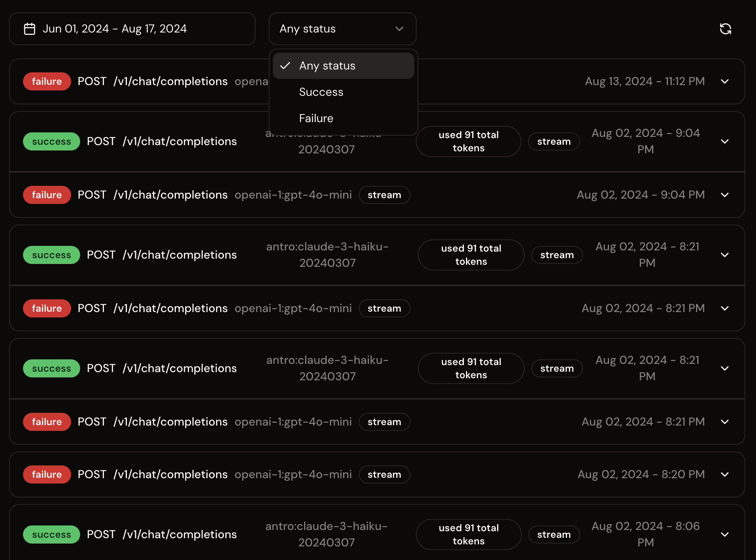Viewport: 756px width, 560px height.
Task: Expand the Aug 02 8:20 PM failure row
Action: [x=725, y=474]
